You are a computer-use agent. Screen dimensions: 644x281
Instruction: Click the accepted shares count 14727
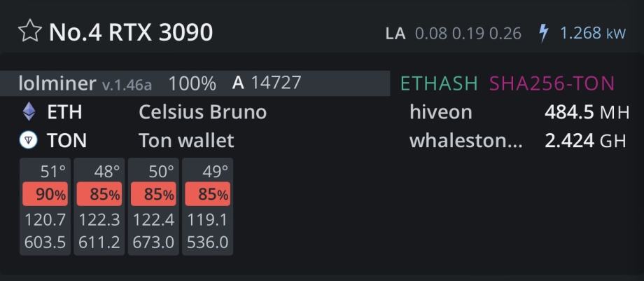276,83
